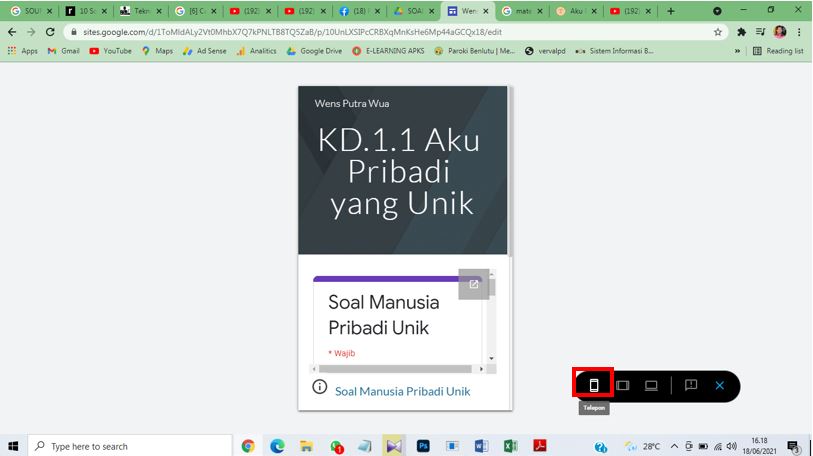Open embedded form in new tab icon
Viewport: 813px width, 456px height.
[474, 284]
